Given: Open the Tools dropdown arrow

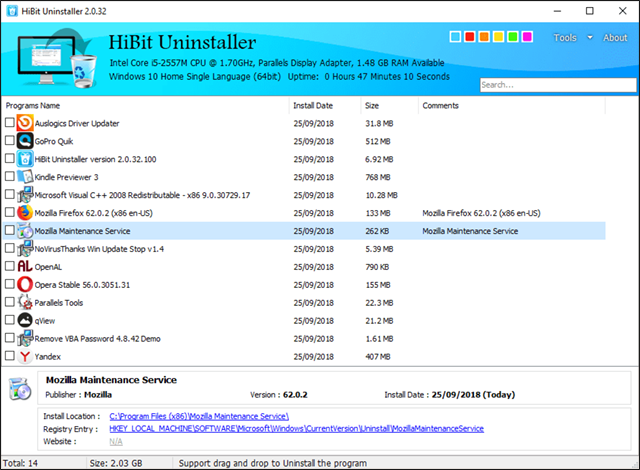Looking at the screenshot, I should point(590,38).
